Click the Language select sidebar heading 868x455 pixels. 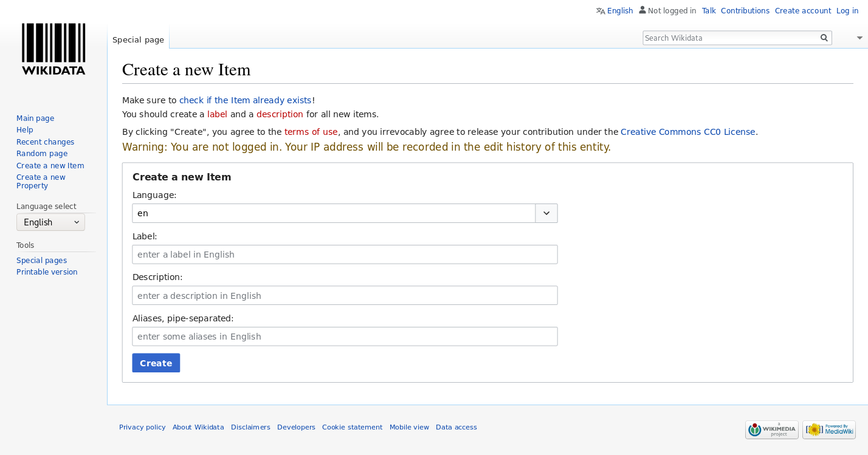tap(46, 207)
